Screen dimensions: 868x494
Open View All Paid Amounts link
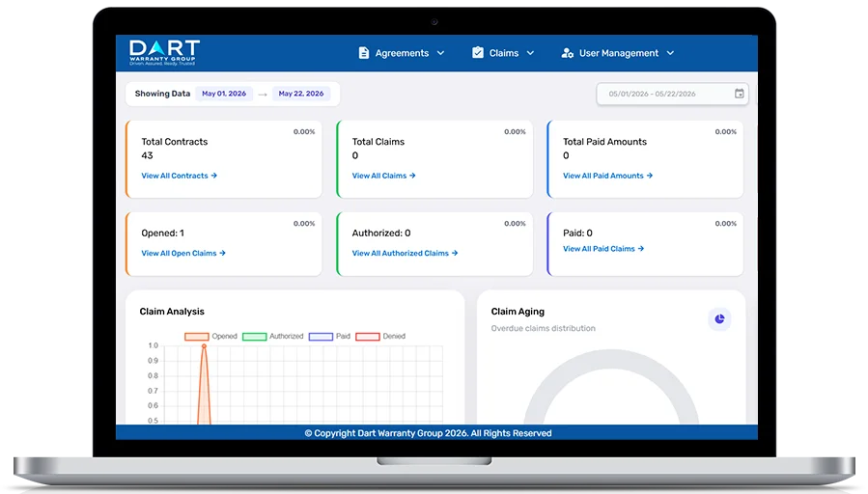pyautogui.click(x=608, y=176)
